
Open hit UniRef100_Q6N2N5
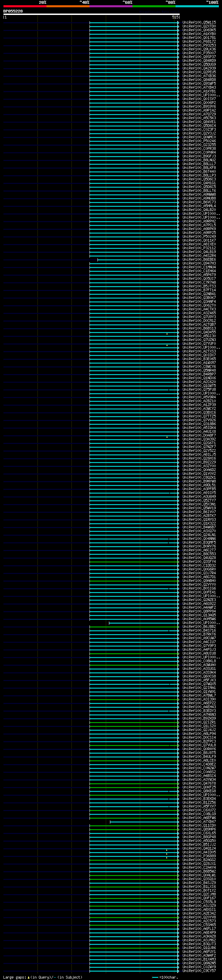199,963
